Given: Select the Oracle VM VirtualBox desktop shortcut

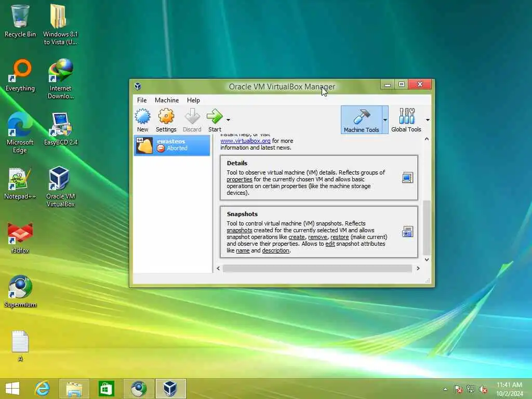Looking at the screenshot, I should [60, 187].
